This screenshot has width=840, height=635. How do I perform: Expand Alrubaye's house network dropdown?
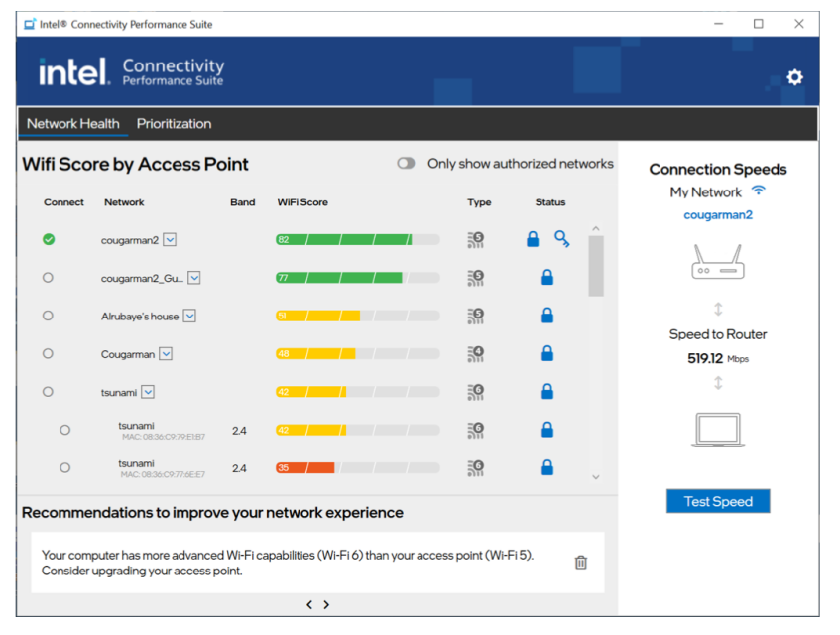[189, 316]
